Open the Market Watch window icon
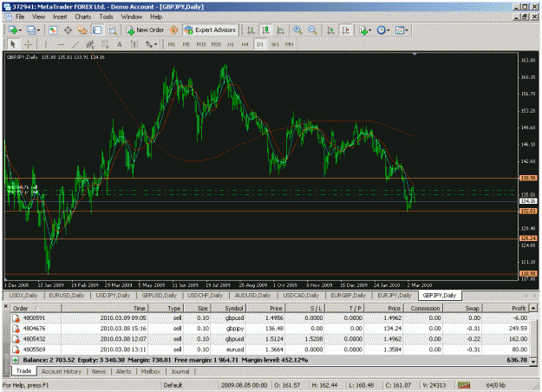 click(53, 30)
